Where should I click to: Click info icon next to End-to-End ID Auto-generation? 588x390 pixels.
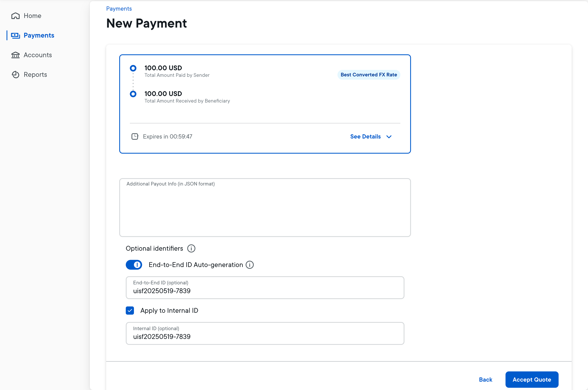coord(249,265)
